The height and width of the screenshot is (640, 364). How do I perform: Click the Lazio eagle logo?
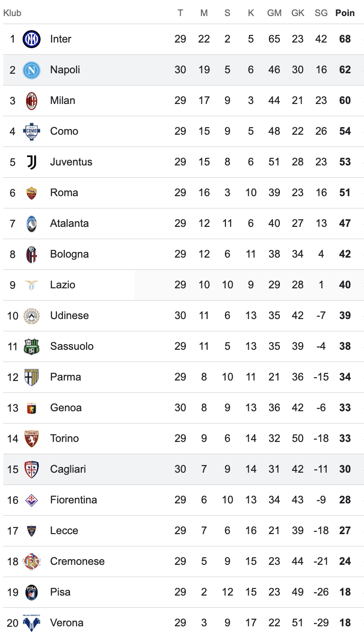32,285
